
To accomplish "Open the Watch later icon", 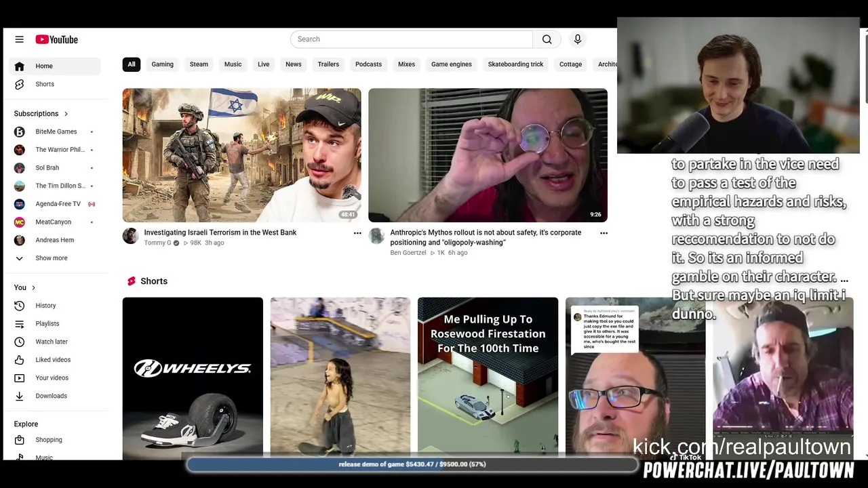I will coord(19,342).
